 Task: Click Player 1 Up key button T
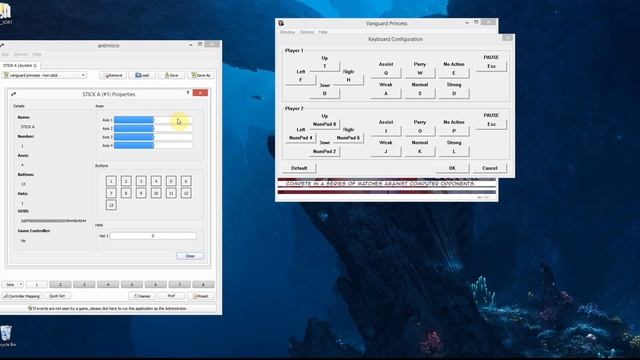coord(324,66)
